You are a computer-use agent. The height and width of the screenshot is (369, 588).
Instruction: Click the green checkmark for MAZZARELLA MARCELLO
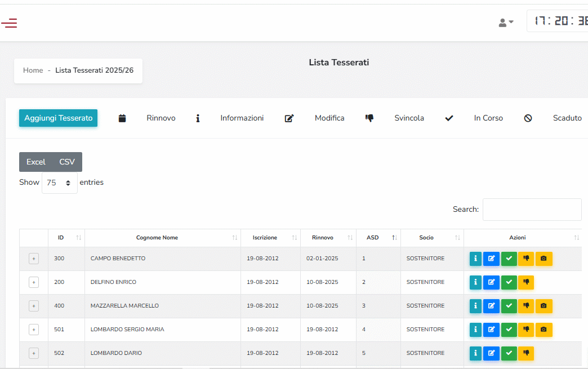(x=509, y=306)
